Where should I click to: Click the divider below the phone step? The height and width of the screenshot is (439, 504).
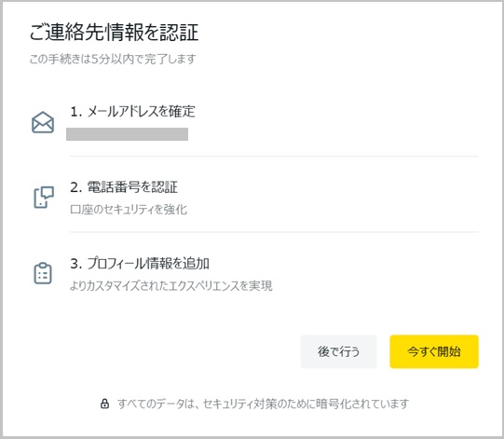click(274, 231)
